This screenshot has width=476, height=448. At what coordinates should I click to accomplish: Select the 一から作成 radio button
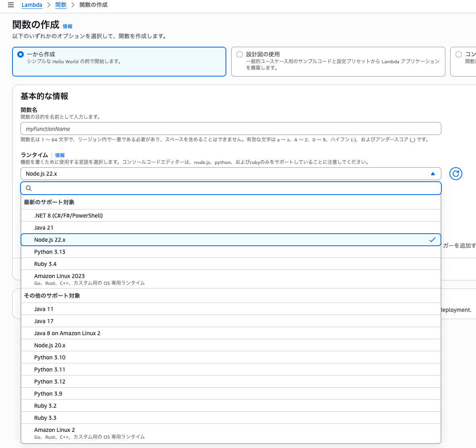pyautogui.click(x=21, y=54)
